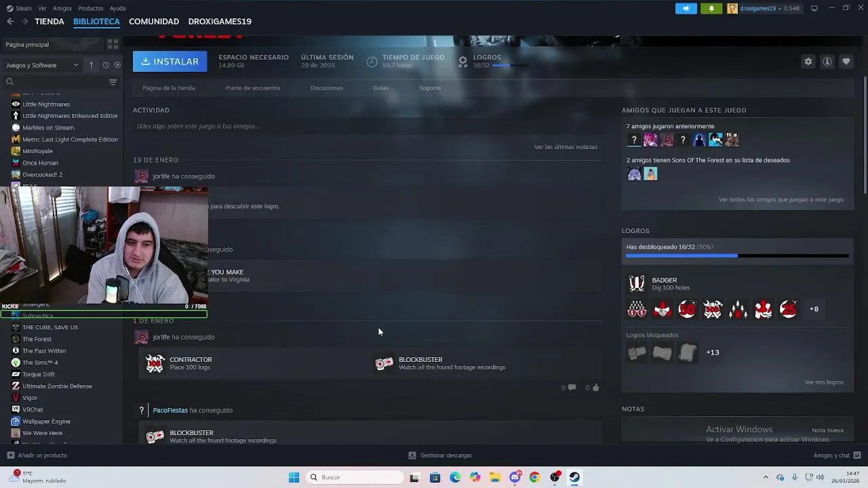Click the green notifications bell
This screenshot has height=488, width=868.
tap(711, 8)
